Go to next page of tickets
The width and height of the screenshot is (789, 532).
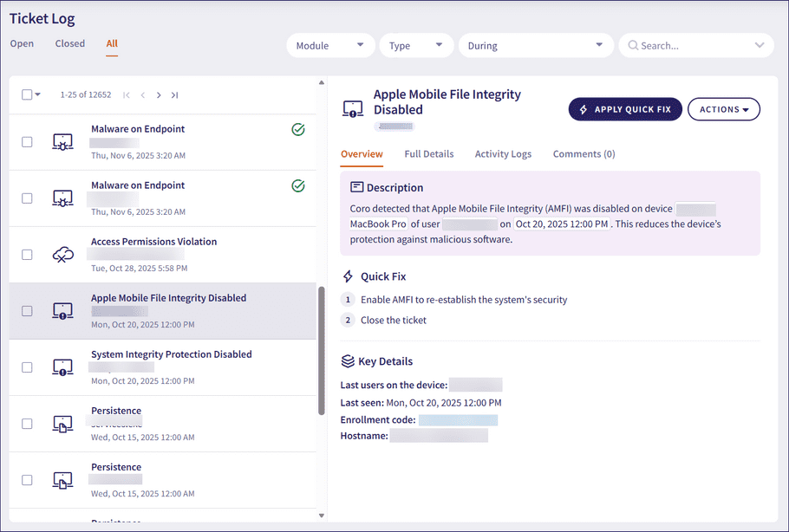tap(159, 95)
